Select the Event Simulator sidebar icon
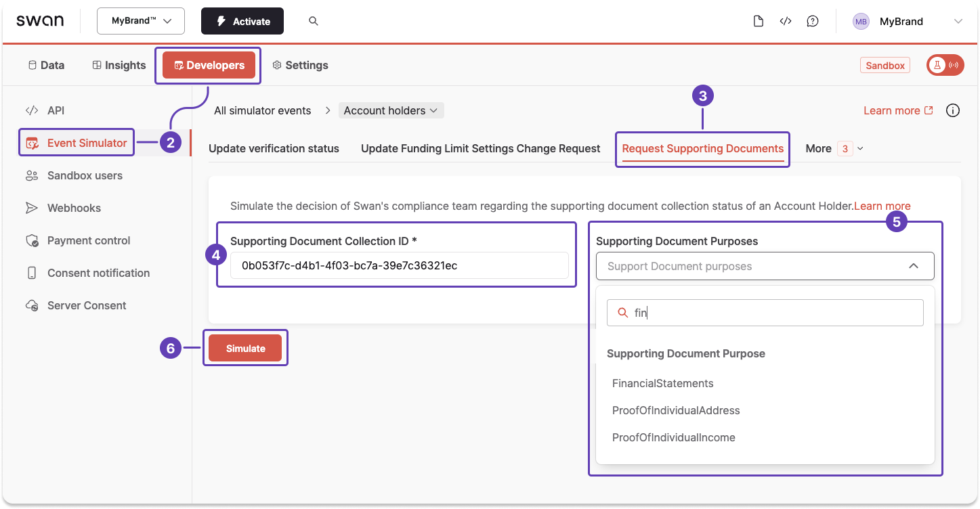 (x=31, y=143)
